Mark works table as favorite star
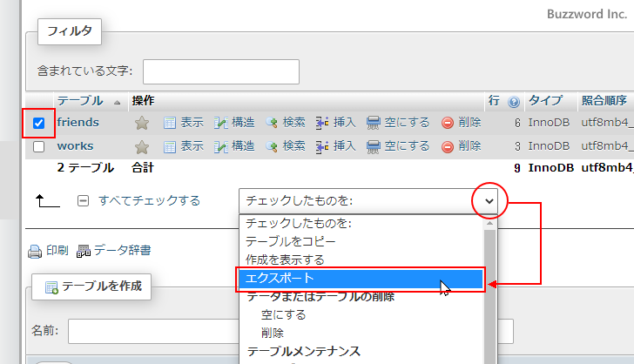Viewport: 634px width, 364px height. [142, 147]
